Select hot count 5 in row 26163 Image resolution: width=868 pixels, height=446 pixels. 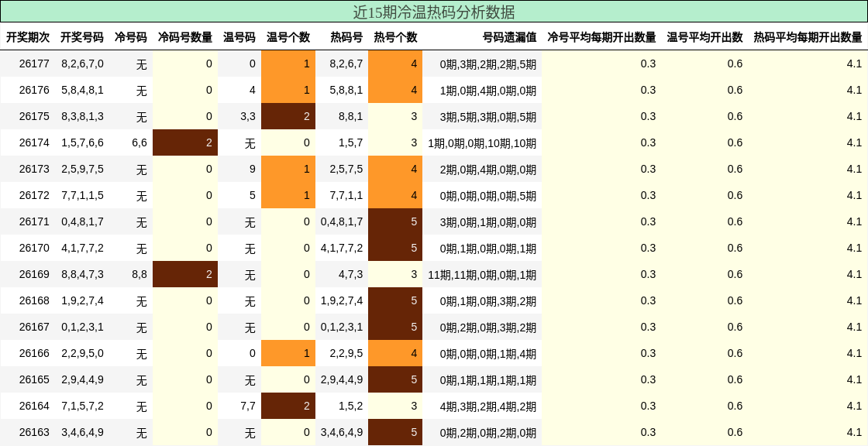(395, 432)
